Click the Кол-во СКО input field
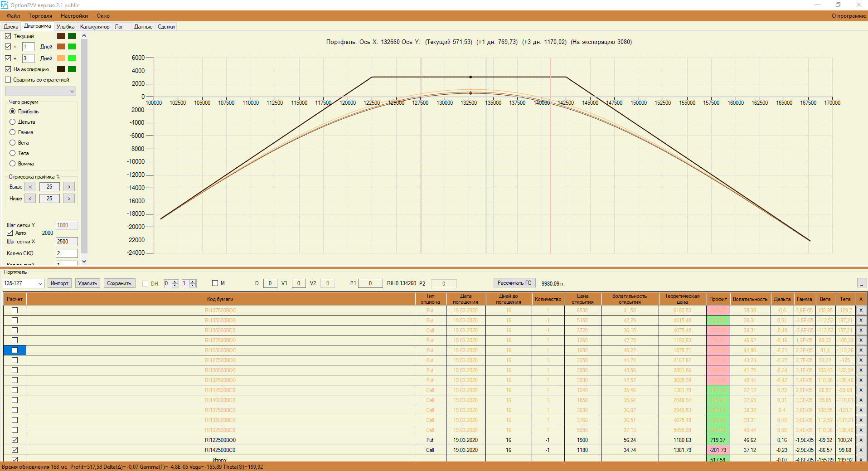Image resolution: width=868 pixels, height=471 pixels. [x=67, y=253]
